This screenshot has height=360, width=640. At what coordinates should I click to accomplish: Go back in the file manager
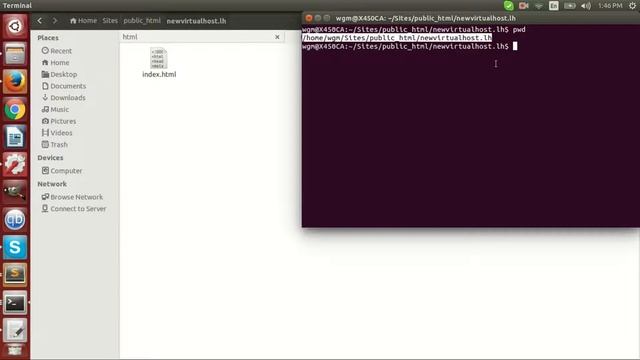point(40,20)
